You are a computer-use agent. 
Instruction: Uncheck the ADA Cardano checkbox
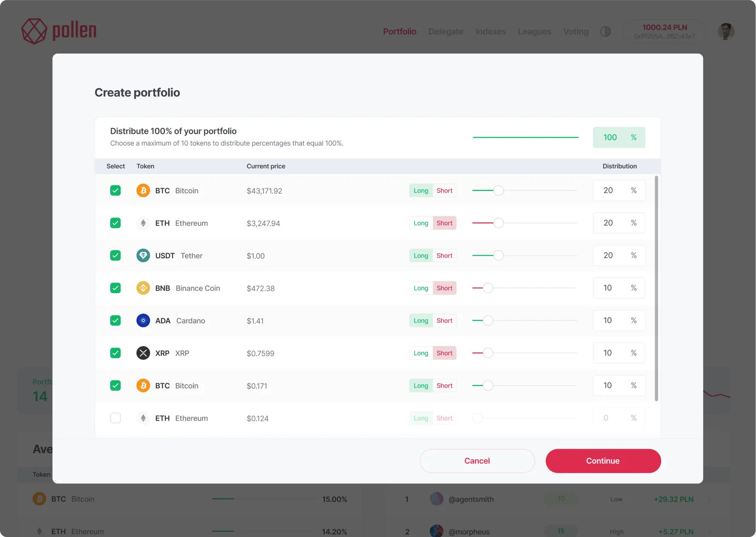[x=115, y=320]
